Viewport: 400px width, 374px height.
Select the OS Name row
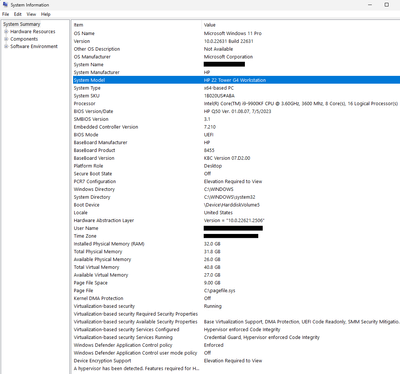pyautogui.click(x=236, y=33)
